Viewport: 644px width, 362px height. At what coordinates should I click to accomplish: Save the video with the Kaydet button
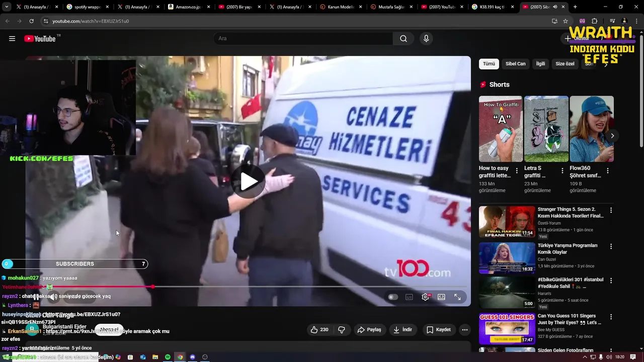pos(439,330)
